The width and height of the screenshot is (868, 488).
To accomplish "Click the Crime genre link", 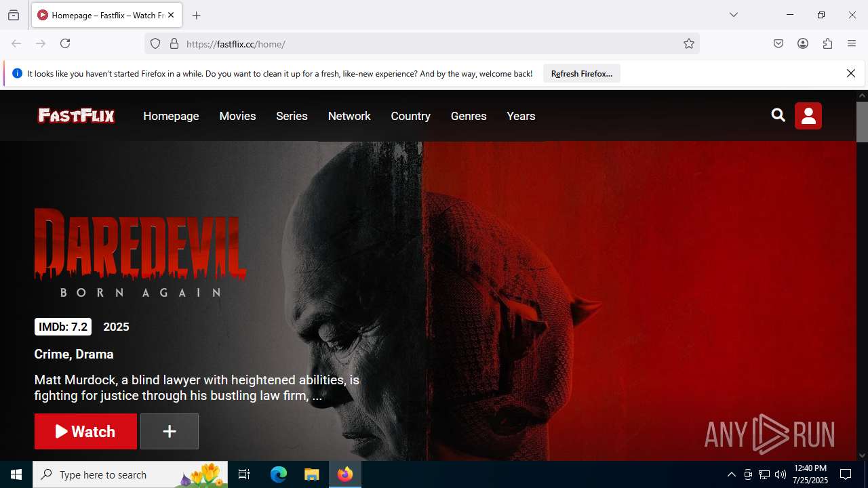I will pos(52,354).
